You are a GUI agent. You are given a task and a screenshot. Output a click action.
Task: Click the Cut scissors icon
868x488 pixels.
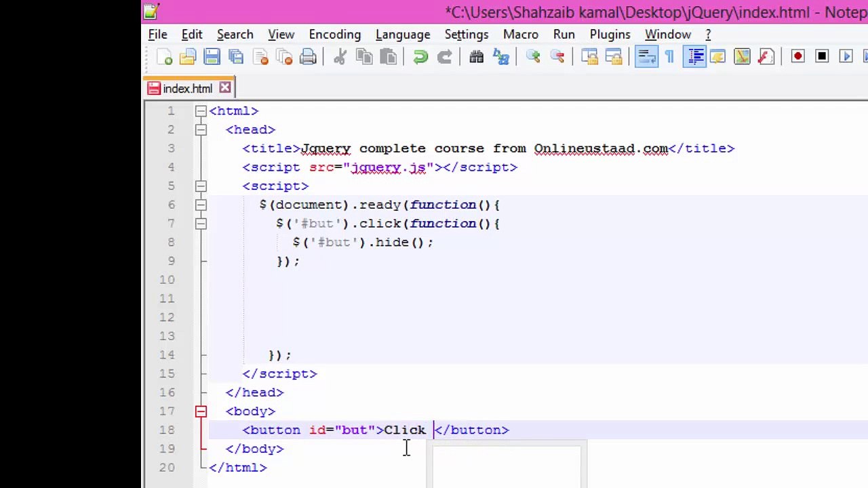click(340, 58)
